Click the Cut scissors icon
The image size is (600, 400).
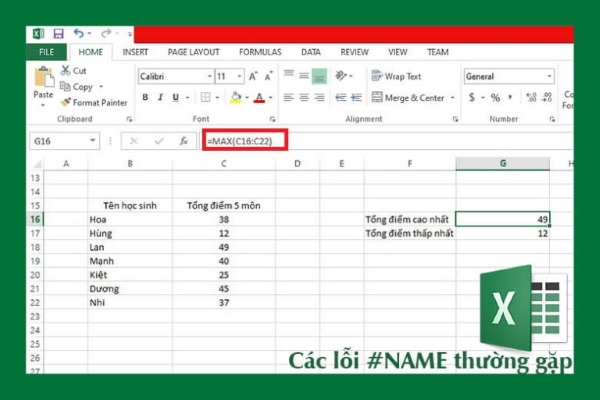[66, 71]
